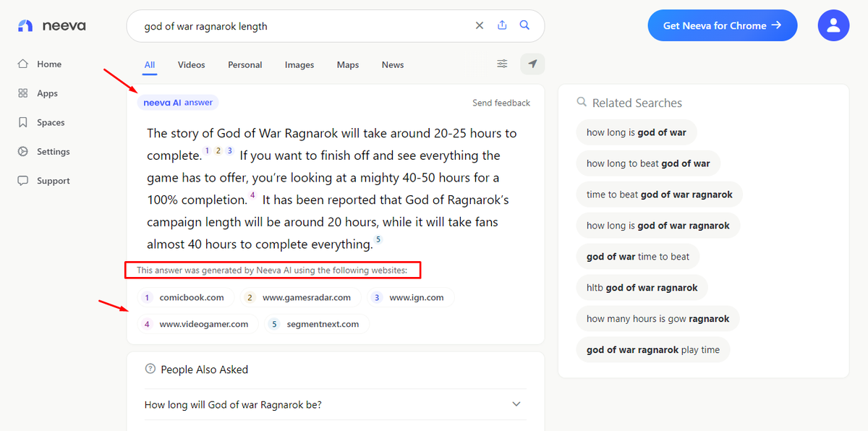Click the Neeva AI answer badge
This screenshot has height=431, width=868.
coord(178,103)
